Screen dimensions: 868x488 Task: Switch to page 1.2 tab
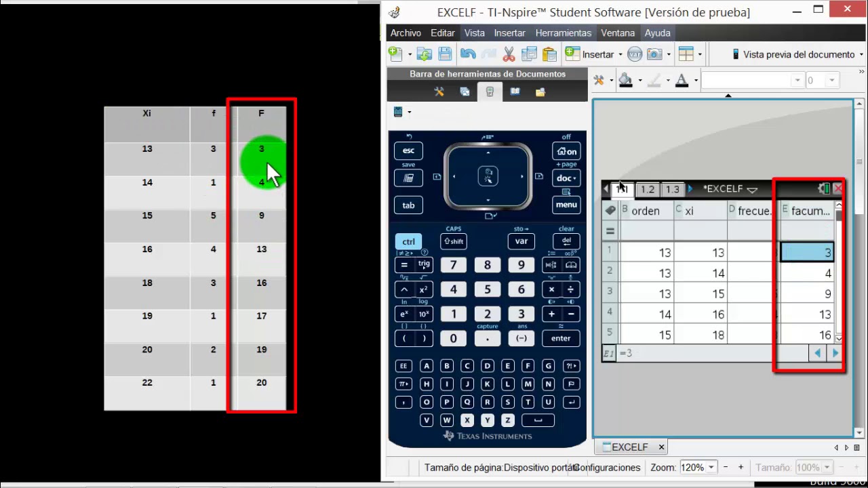pyautogui.click(x=648, y=189)
